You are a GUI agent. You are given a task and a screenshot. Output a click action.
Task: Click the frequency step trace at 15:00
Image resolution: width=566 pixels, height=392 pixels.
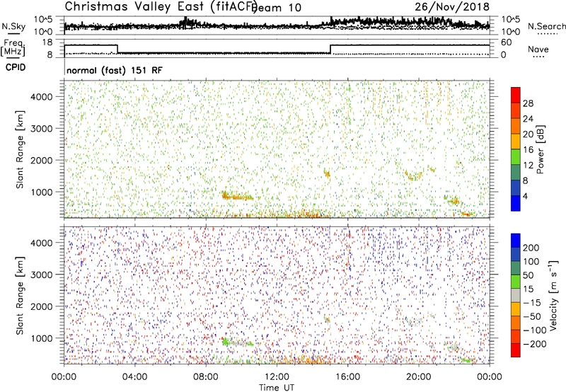330,50
